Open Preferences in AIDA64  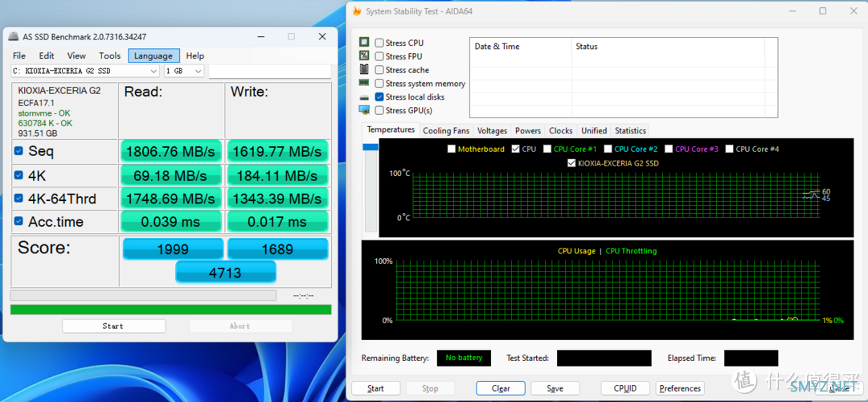tap(681, 388)
